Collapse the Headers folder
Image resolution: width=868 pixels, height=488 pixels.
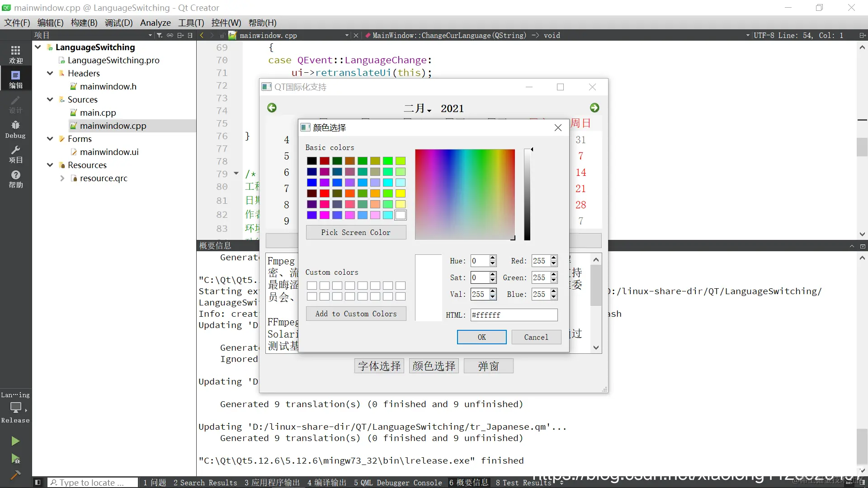click(x=50, y=73)
